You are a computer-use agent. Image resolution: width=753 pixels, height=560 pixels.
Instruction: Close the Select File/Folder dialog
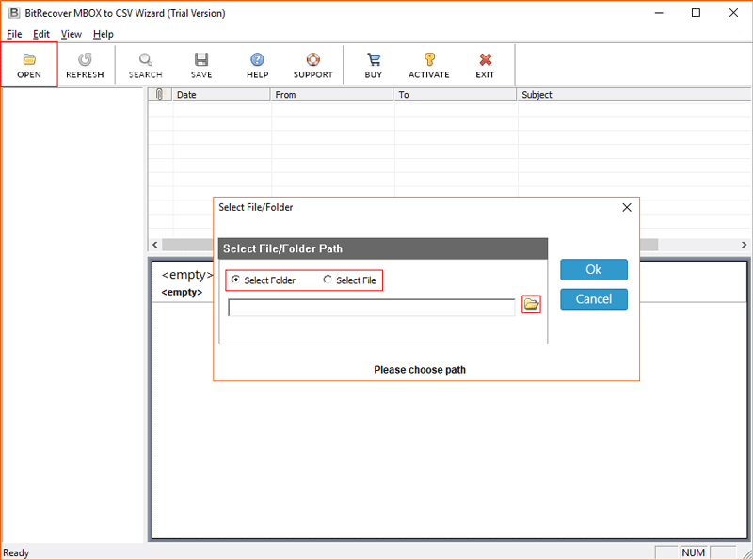click(627, 207)
